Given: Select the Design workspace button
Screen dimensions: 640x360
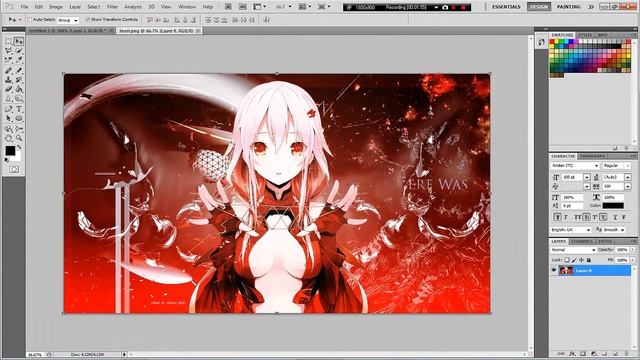Looking at the screenshot, I should [x=539, y=7].
